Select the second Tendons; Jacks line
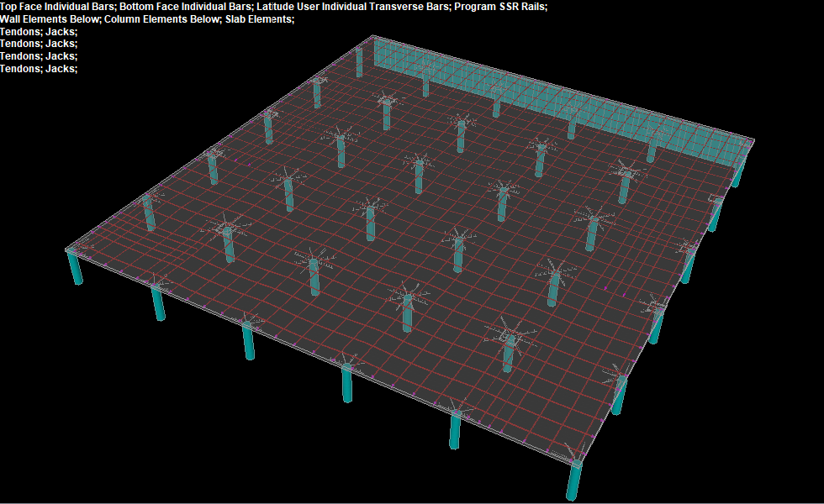Screen dimensions: 824x504 click(38, 44)
